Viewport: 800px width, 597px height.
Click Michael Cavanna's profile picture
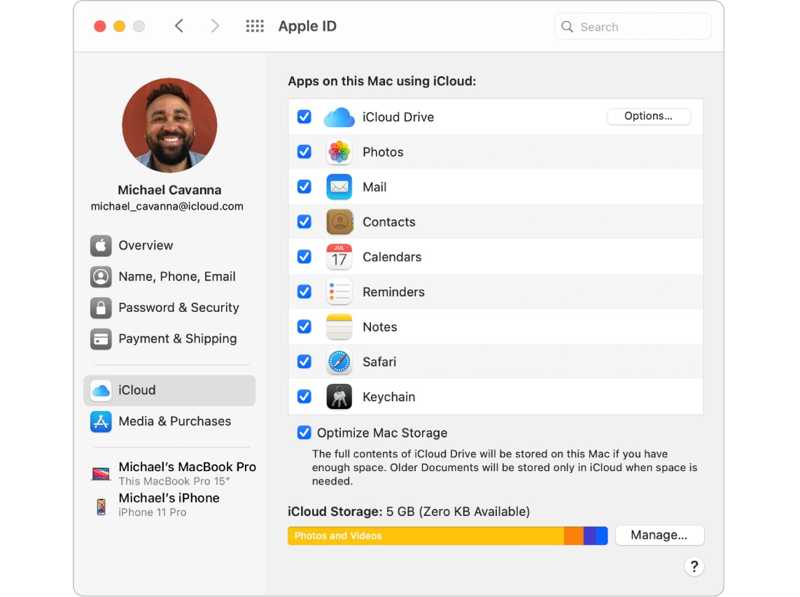point(169,125)
